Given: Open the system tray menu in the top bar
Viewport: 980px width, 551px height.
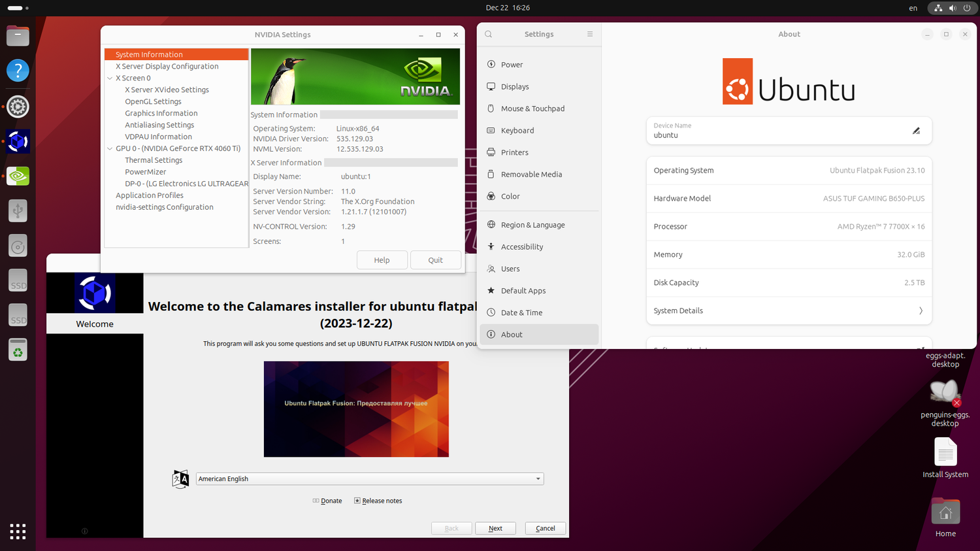Looking at the screenshot, I should [x=952, y=8].
